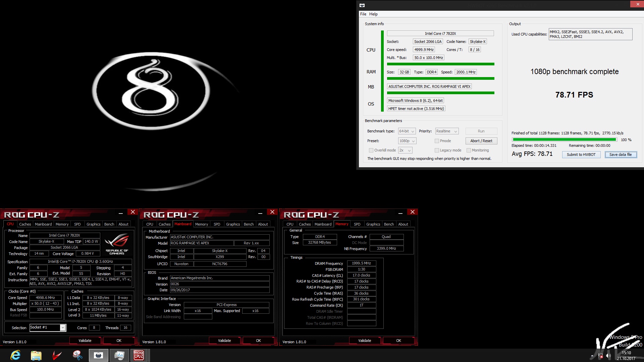The height and width of the screenshot is (362, 644).
Task: Enable the Legacy mode checkbox
Action: coord(437,150)
